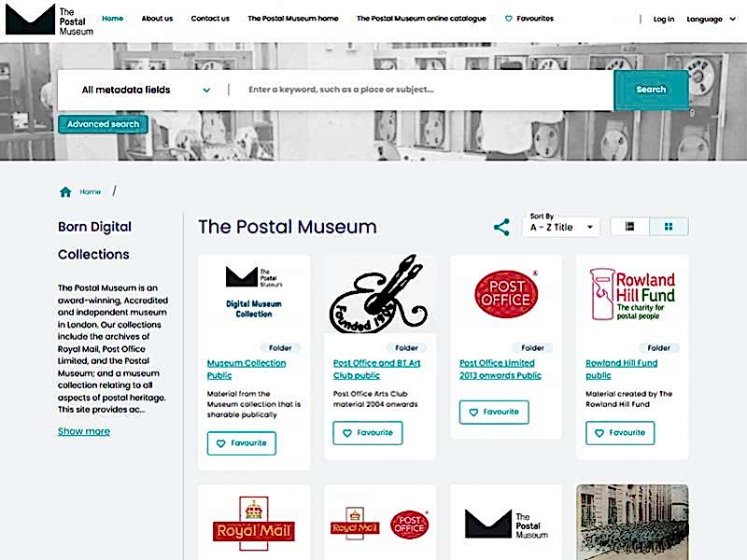Click the Folder tag on Museum Collection card
This screenshot has width=747, height=560.
(280, 348)
